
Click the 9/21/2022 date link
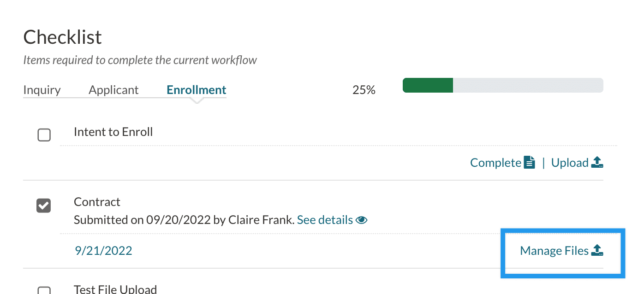pyautogui.click(x=103, y=251)
